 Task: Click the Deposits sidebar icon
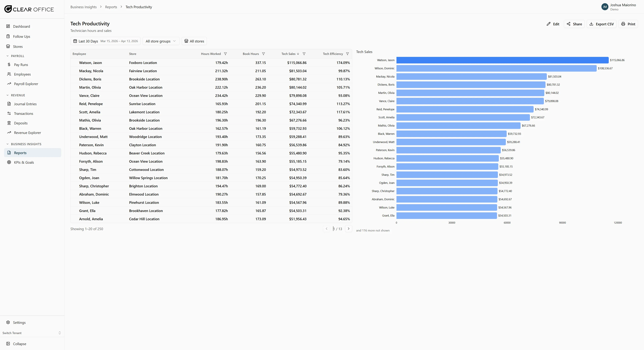(x=9, y=123)
